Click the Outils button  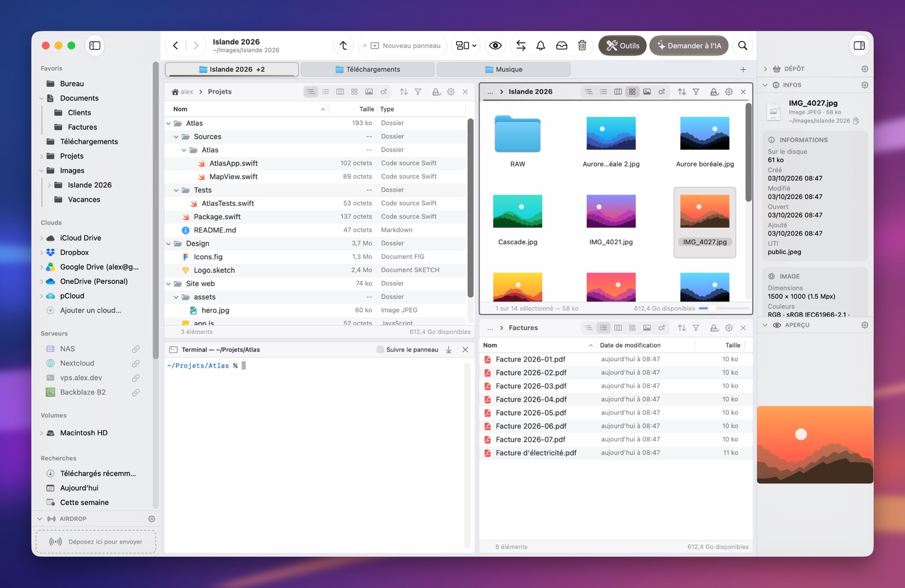coord(623,46)
